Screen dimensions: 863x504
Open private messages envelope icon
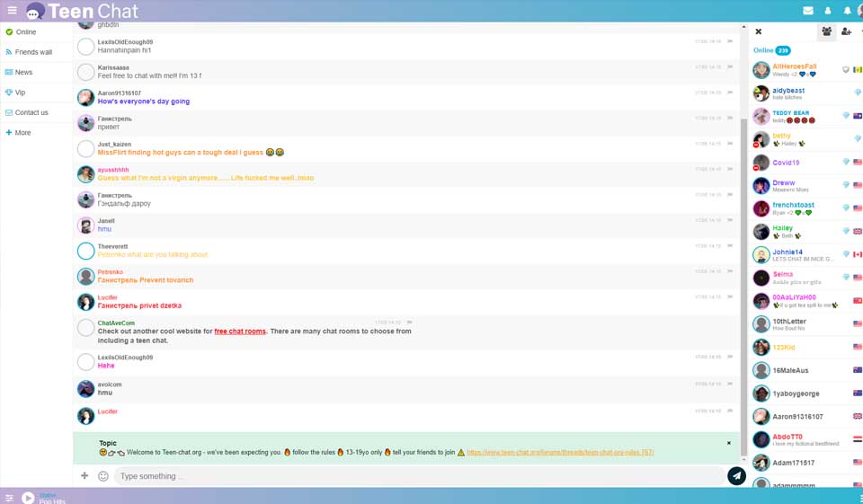click(807, 11)
